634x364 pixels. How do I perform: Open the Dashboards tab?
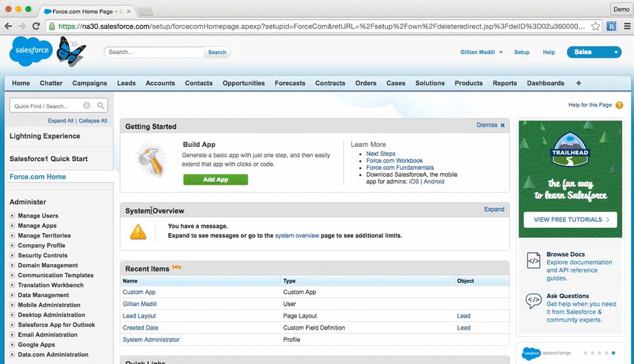pos(545,83)
